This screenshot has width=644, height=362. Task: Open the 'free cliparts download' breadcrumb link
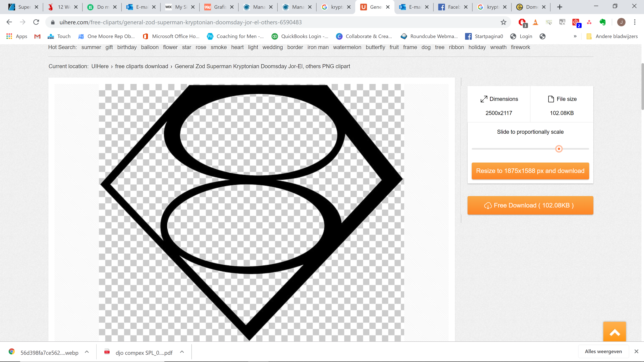pos(142,66)
